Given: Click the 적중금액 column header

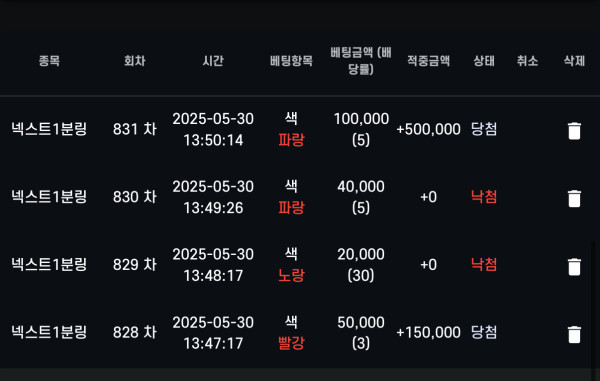Looking at the screenshot, I should coord(428,61).
